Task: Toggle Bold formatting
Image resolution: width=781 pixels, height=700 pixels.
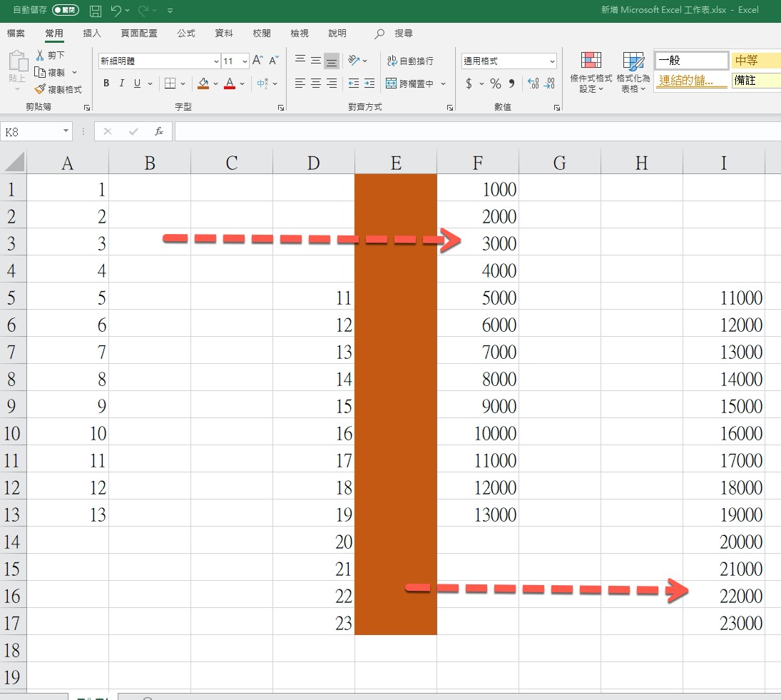Action: pos(106,83)
